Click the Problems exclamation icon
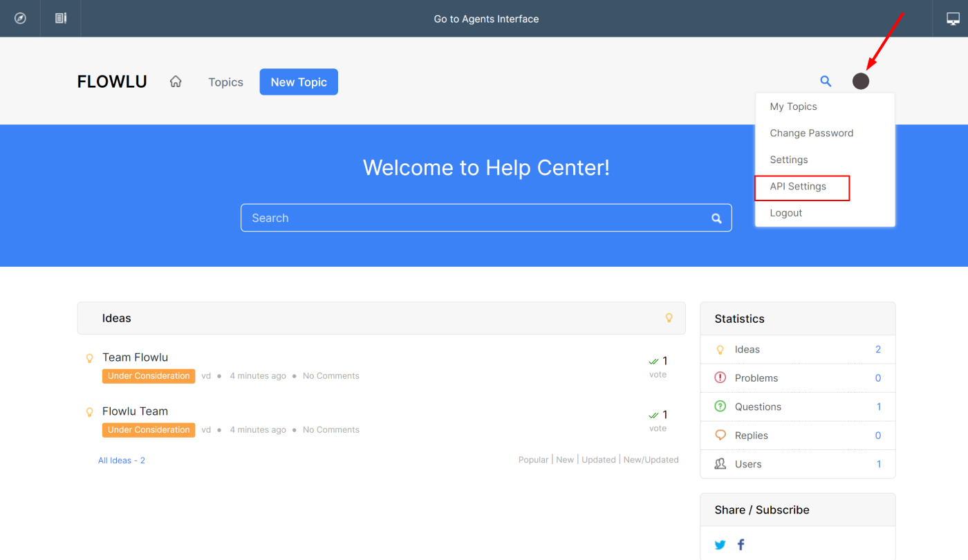This screenshot has width=968, height=560. click(x=720, y=377)
